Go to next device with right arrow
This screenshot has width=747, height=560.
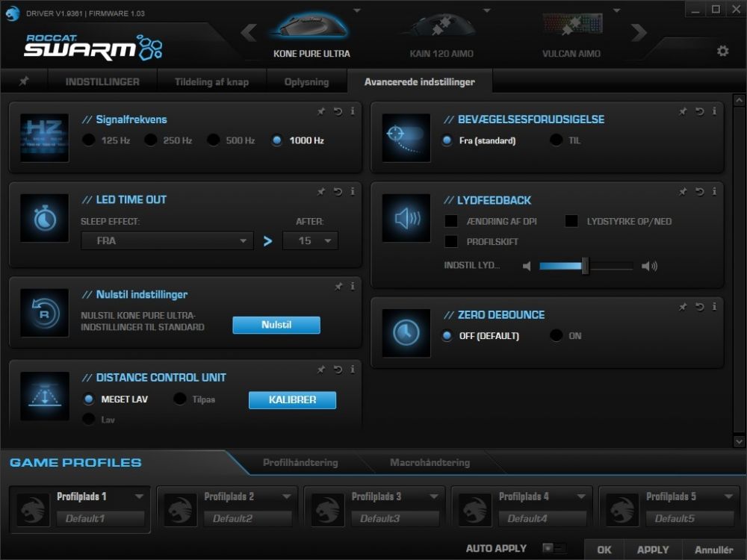pos(639,33)
